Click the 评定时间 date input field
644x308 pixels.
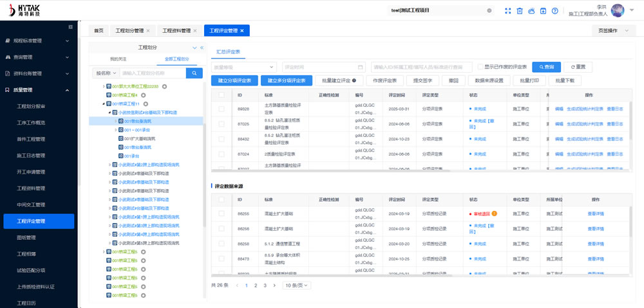(323, 67)
